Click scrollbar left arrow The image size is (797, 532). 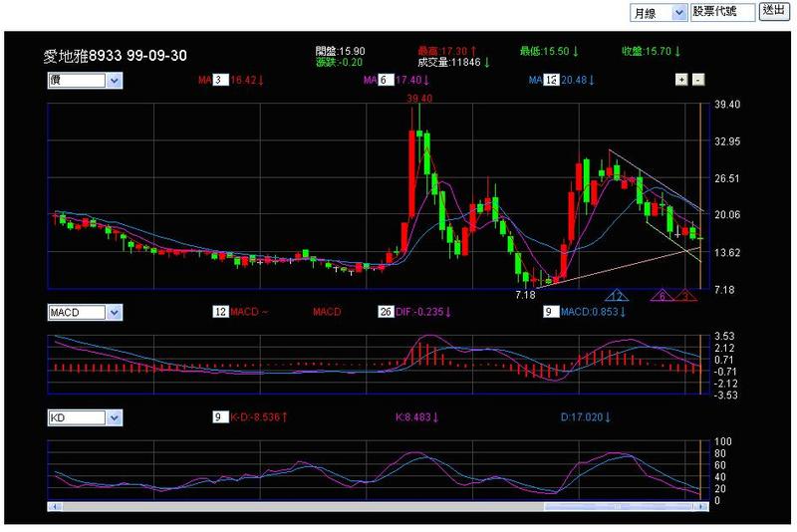(x=55, y=506)
